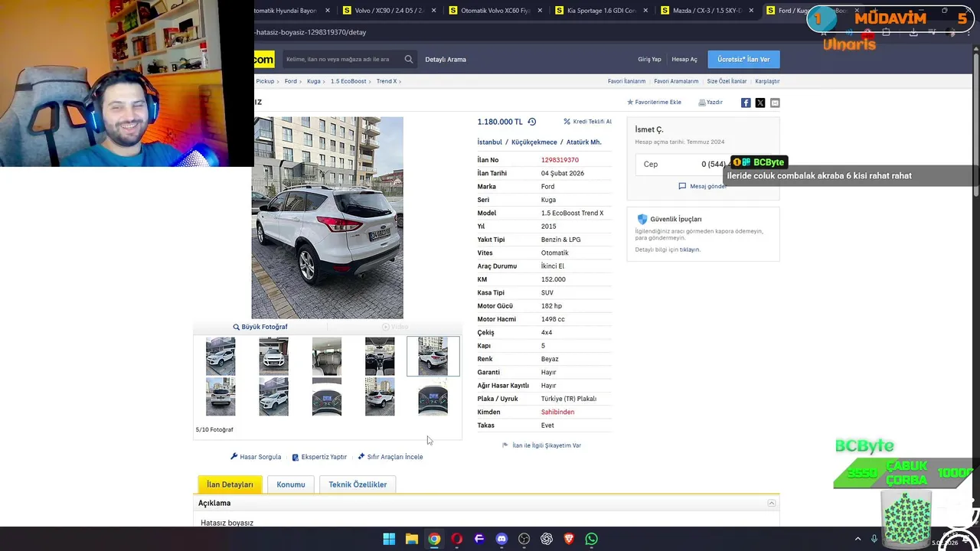Click the Chrome taskbar icon

pos(434,539)
